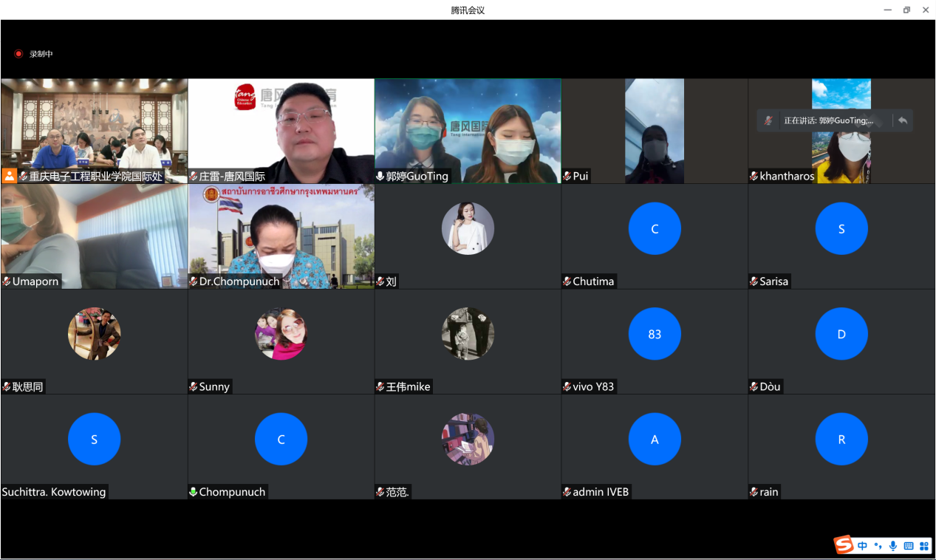Click the reply arrow in the speaking banner

pos(902,120)
